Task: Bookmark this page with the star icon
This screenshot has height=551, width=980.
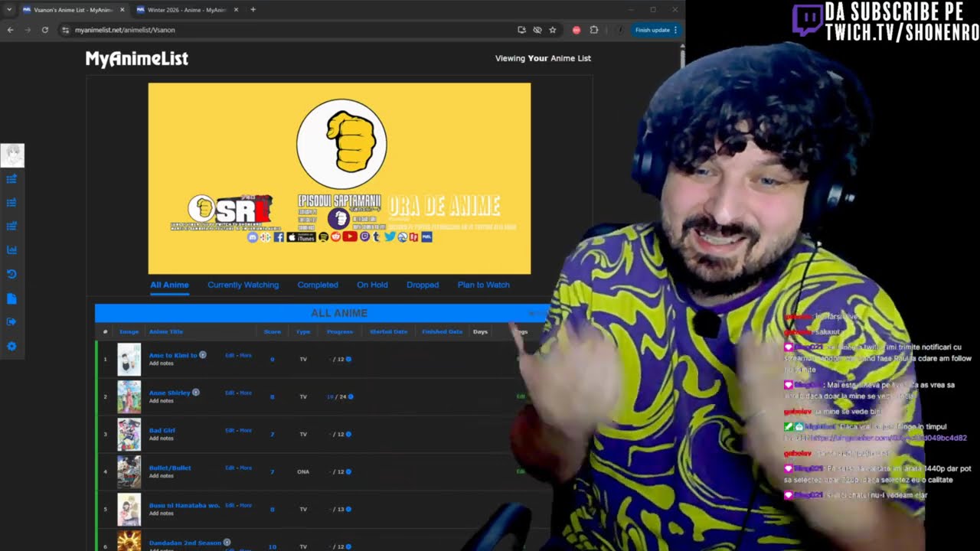Action: point(553,30)
